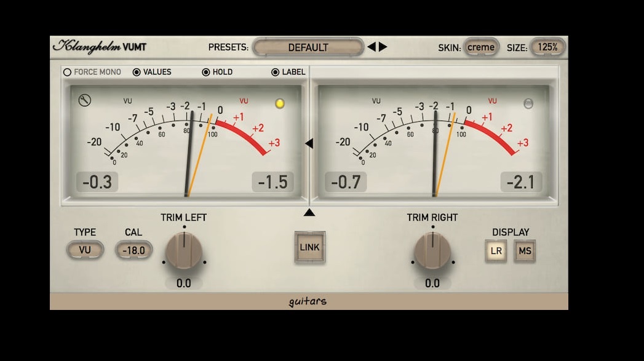Click the Klanghelm VUMT logo
The image size is (644, 361).
click(x=100, y=47)
